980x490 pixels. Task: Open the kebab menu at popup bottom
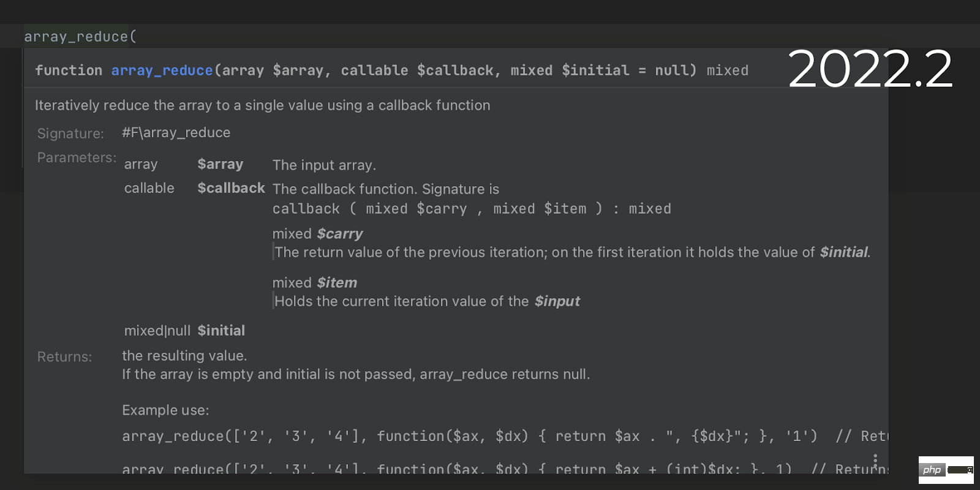point(876,459)
